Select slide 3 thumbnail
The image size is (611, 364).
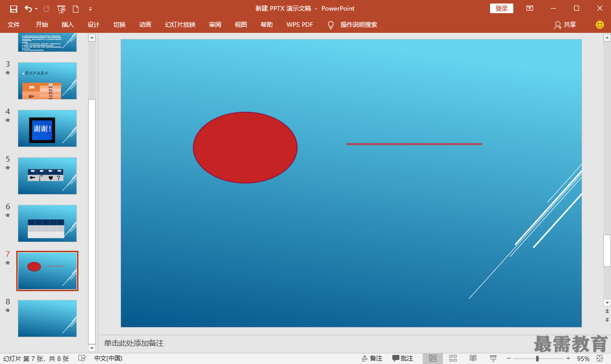tap(48, 81)
